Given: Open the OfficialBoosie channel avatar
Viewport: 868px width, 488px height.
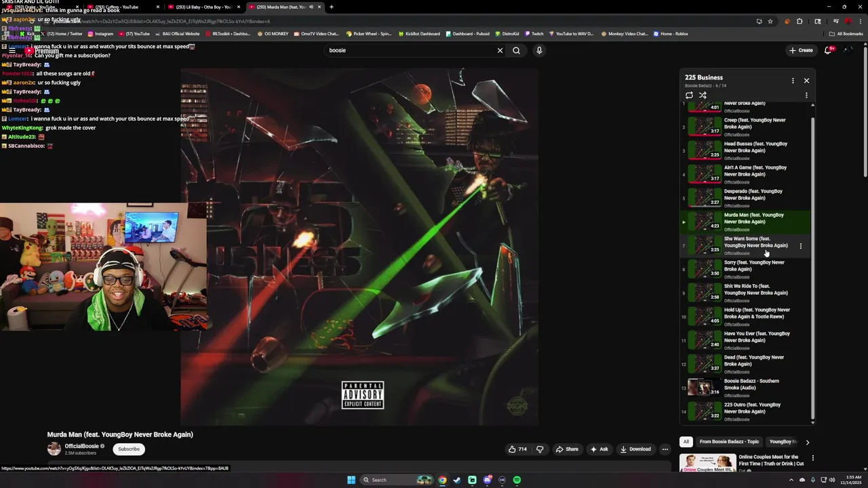Looking at the screenshot, I should (x=54, y=449).
